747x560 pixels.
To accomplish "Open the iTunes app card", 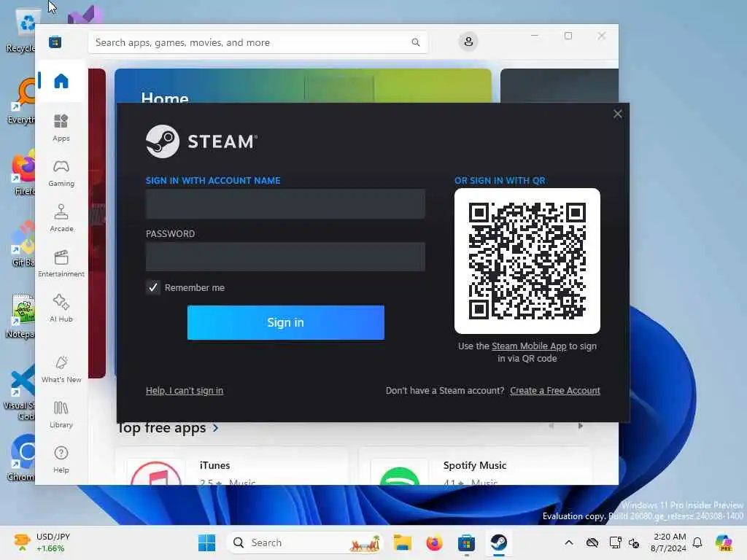I will click(x=231, y=466).
